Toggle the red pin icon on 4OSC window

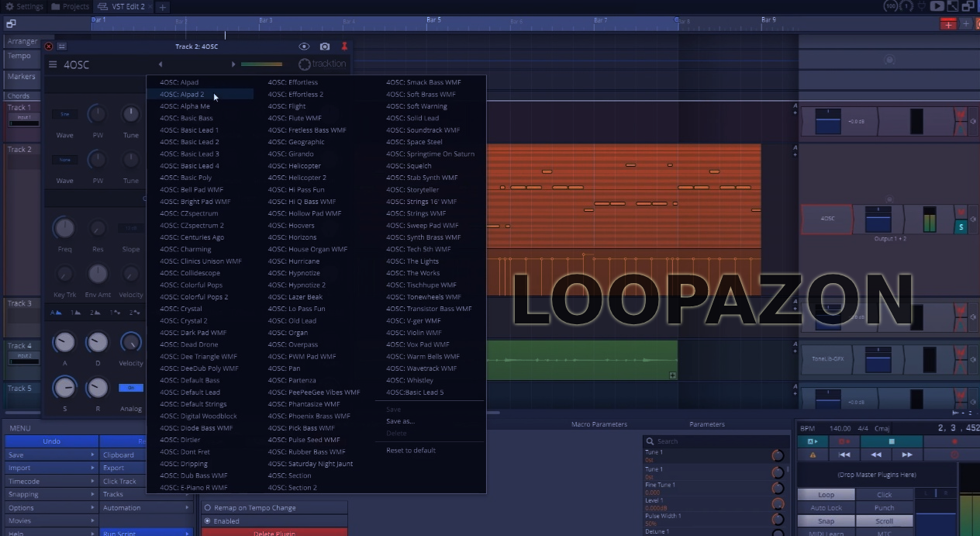coord(344,47)
